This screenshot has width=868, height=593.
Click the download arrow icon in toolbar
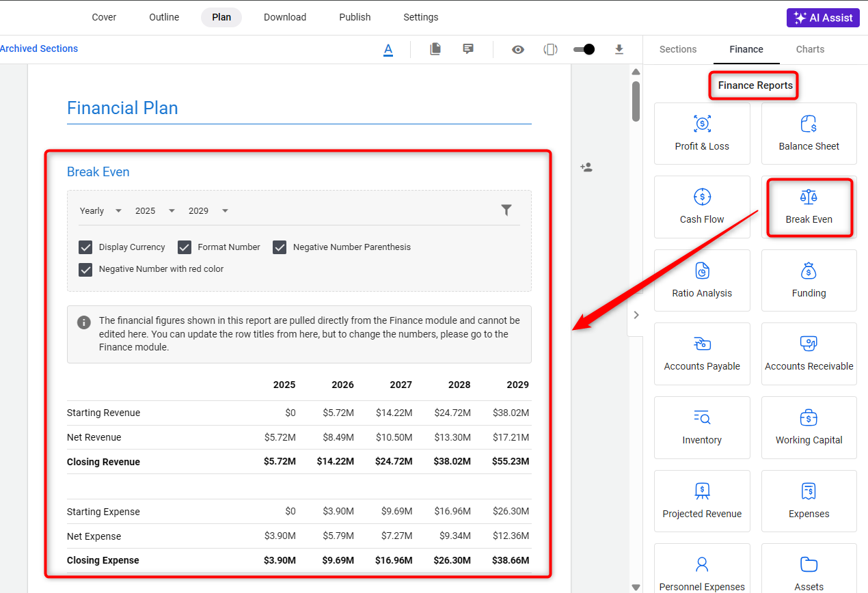619,49
